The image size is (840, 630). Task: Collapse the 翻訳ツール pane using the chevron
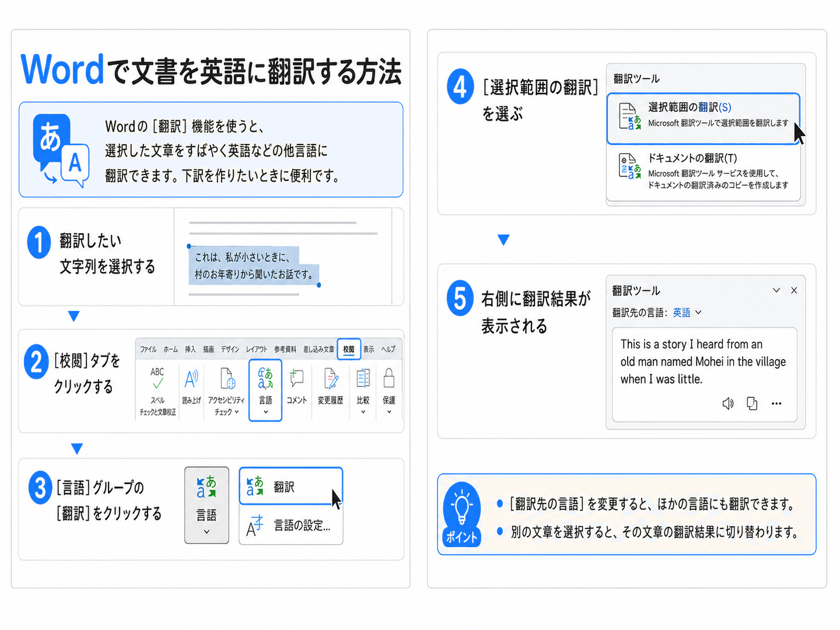click(x=776, y=290)
